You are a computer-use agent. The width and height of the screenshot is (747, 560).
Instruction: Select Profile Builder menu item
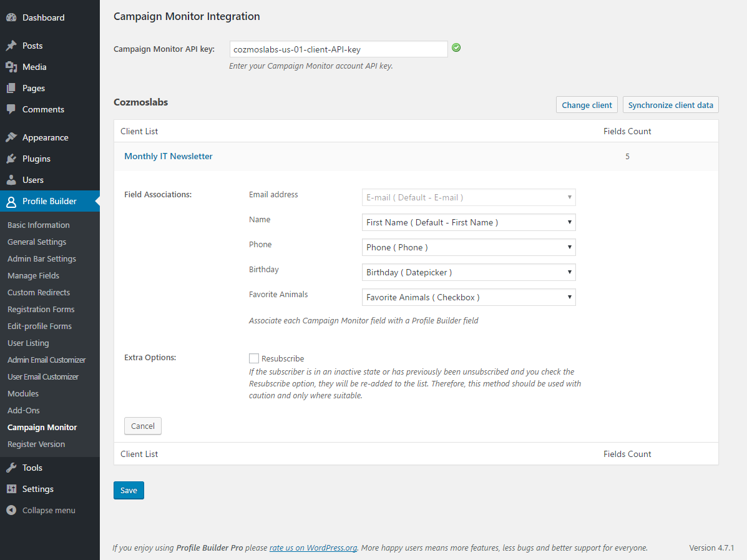49,201
